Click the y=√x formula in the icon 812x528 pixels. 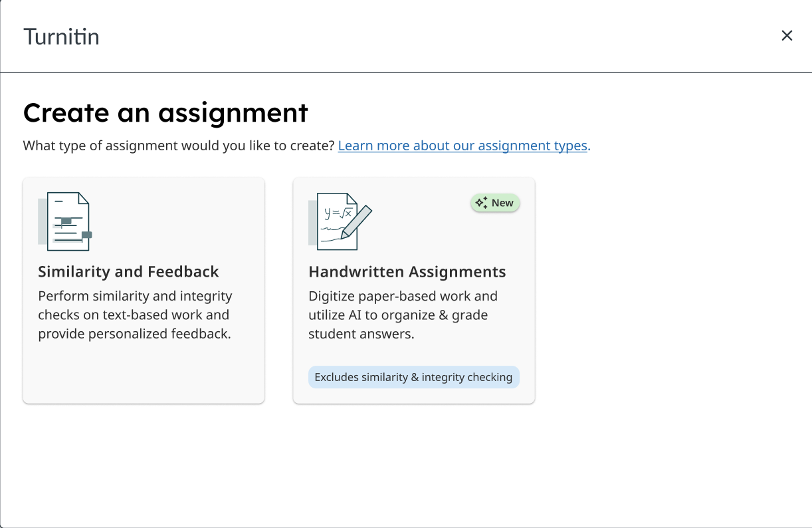pyautogui.click(x=338, y=213)
